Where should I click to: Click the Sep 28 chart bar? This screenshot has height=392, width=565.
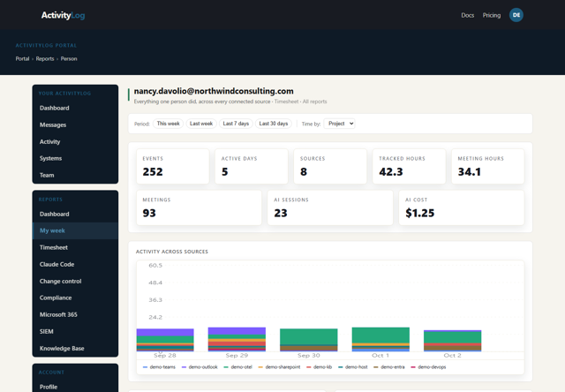(165, 340)
